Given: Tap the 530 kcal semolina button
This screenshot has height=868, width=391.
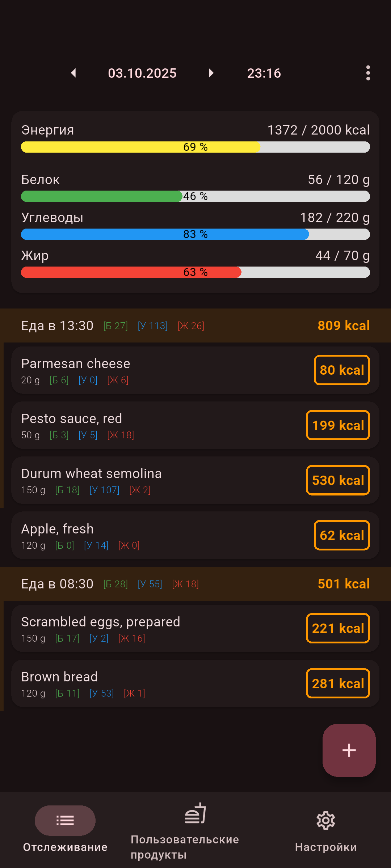Looking at the screenshot, I should 338,480.
